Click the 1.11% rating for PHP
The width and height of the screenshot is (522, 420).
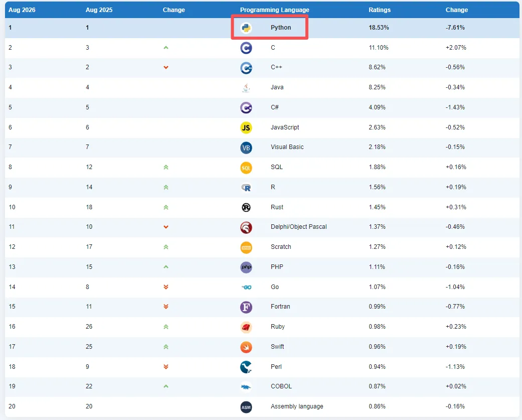377,267
